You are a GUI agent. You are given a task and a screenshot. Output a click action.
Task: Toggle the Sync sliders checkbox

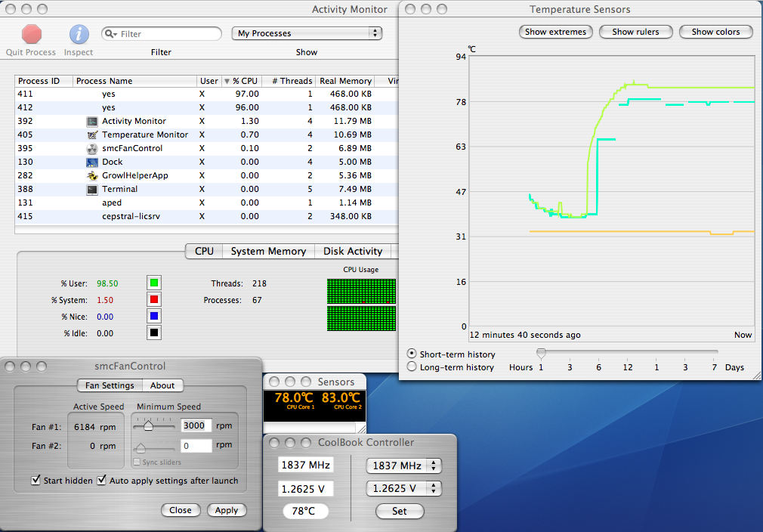[137, 462]
